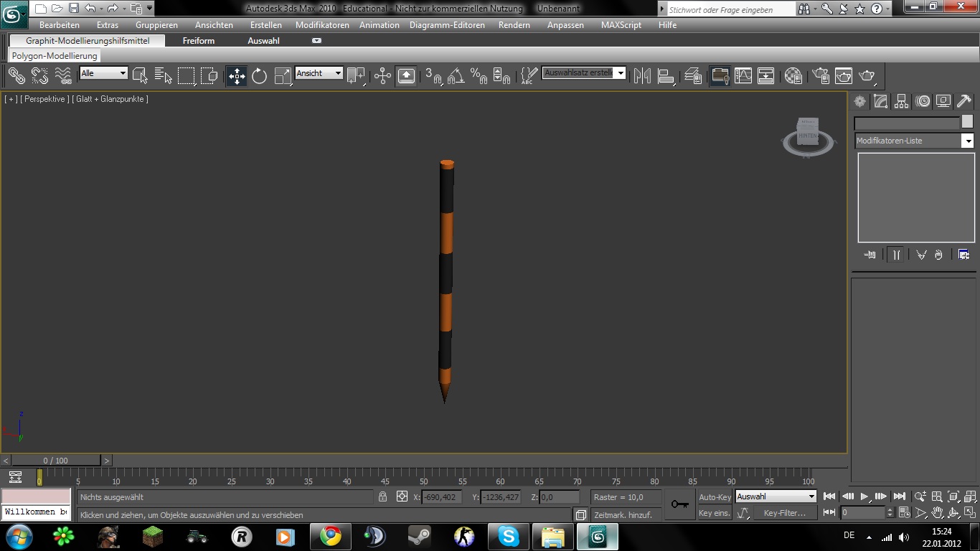This screenshot has height=551, width=980.
Task: Switch to the Freiform ribbon tab
Action: (199, 41)
